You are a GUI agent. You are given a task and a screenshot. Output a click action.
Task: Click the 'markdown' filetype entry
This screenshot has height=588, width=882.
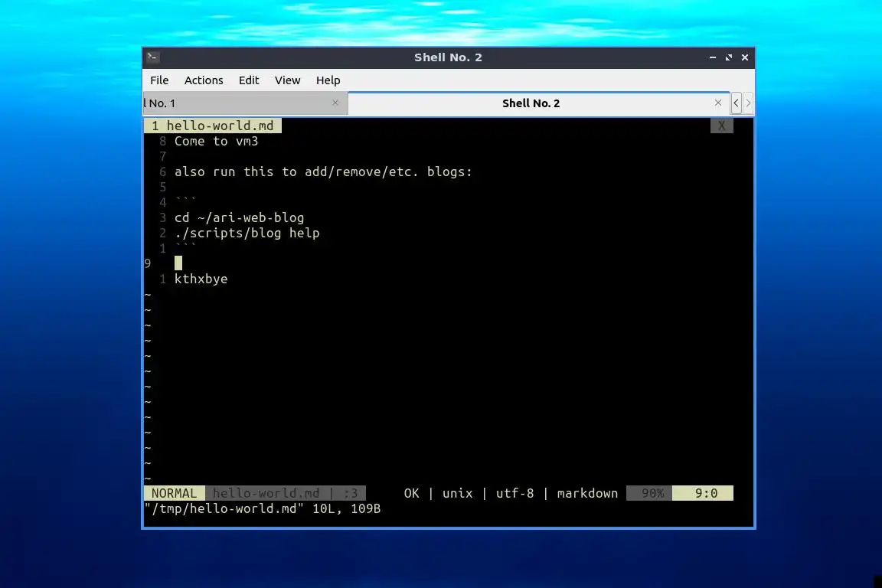587,494
